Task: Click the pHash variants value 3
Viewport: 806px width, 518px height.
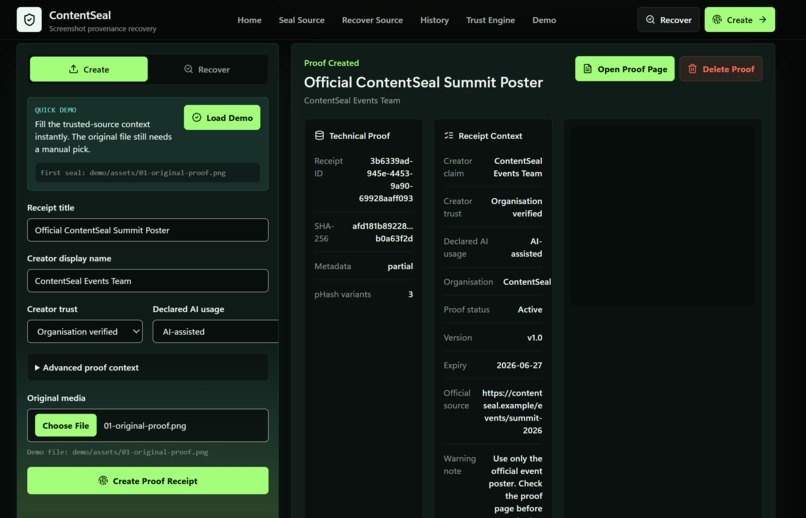Action: pos(410,294)
